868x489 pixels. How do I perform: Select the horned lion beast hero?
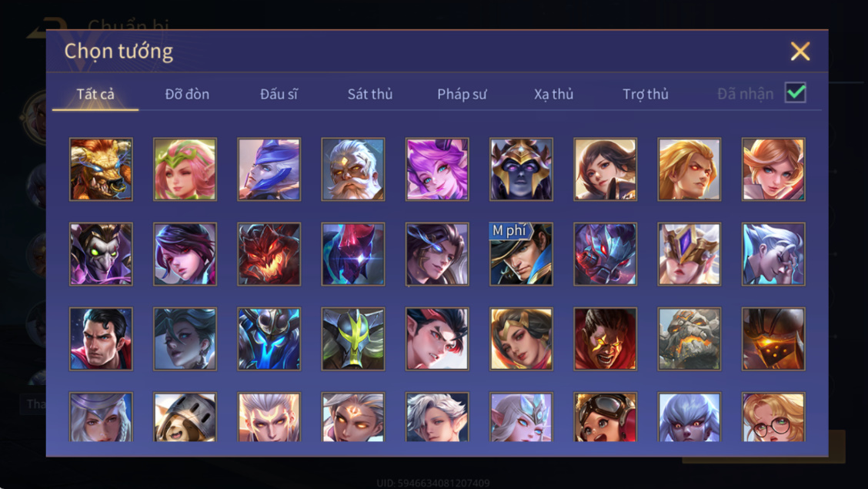101,169
